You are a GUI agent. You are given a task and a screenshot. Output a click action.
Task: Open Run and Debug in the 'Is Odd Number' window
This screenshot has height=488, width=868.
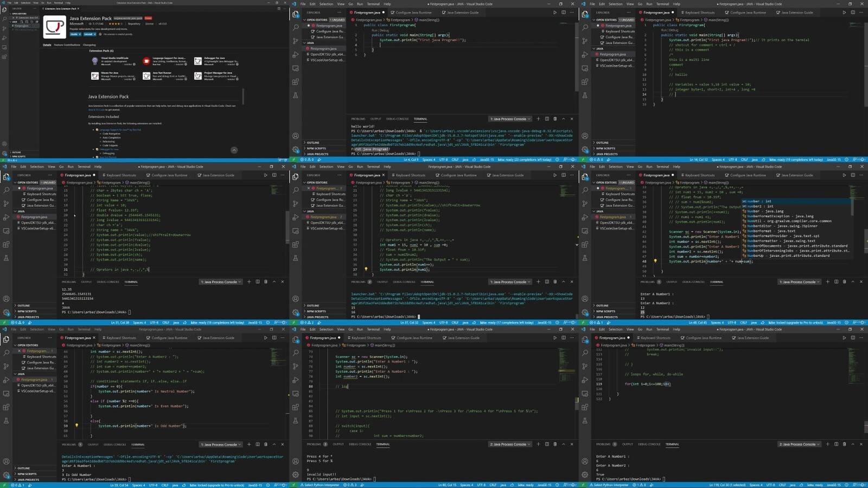click(7, 380)
